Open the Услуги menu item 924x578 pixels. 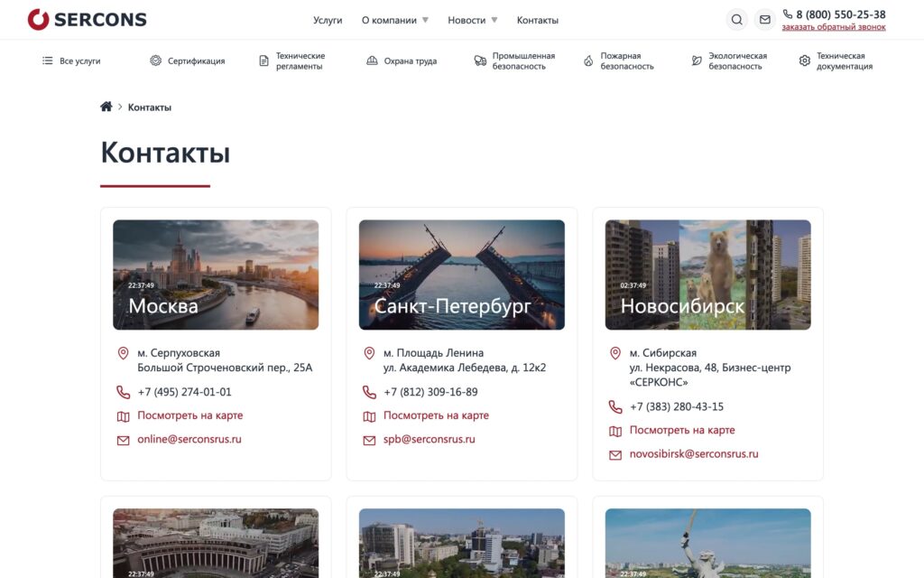point(328,20)
